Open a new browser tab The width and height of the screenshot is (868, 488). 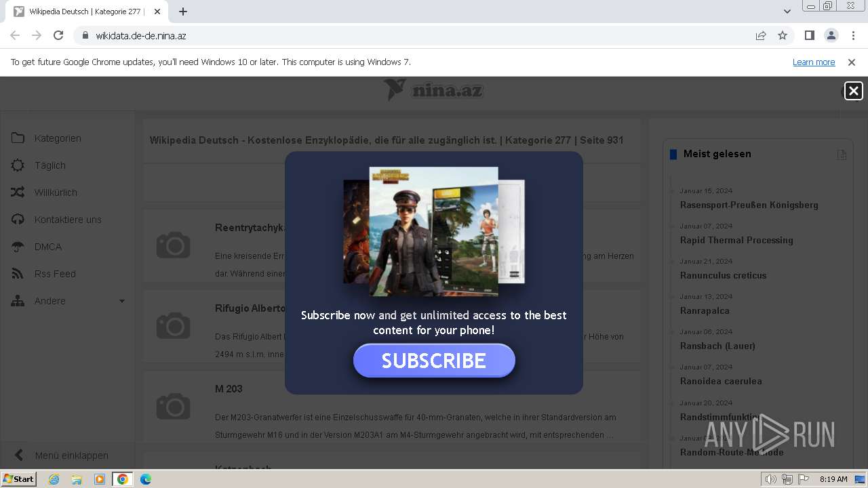[183, 12]
